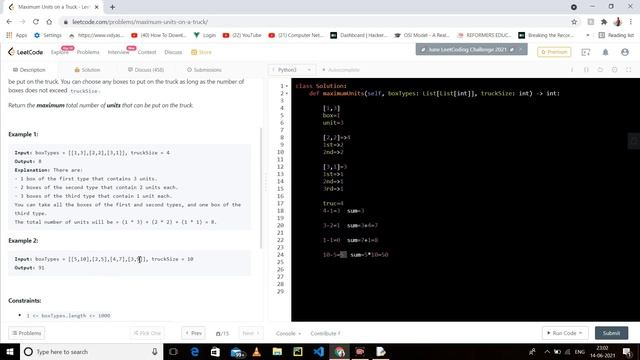Screen dimensions: 640x360
Task: Switch to the Submissions tab
Action: (x=204, y=70)
